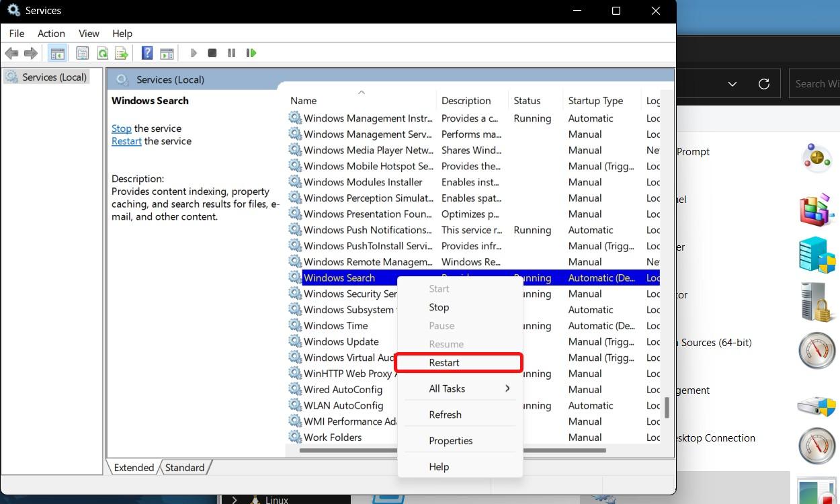Switch to the Standard tab

[185, 468]
